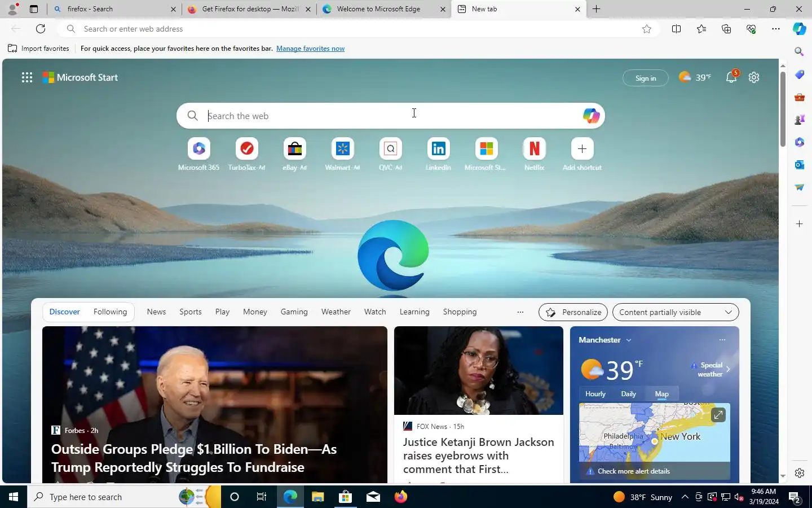Open tab actions menu icon
This screenshot has width=812, height=508.
34,9
